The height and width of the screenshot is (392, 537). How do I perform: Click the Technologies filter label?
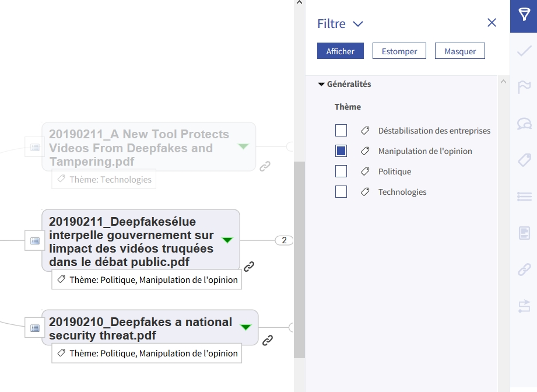click(402, 192)
